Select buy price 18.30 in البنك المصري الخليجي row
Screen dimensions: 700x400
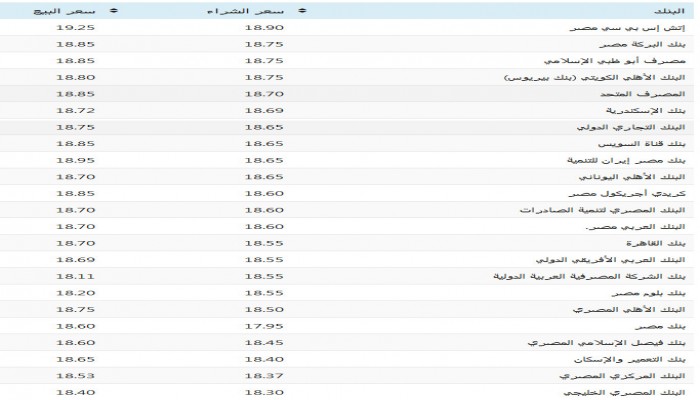click(x=264, y=392)
